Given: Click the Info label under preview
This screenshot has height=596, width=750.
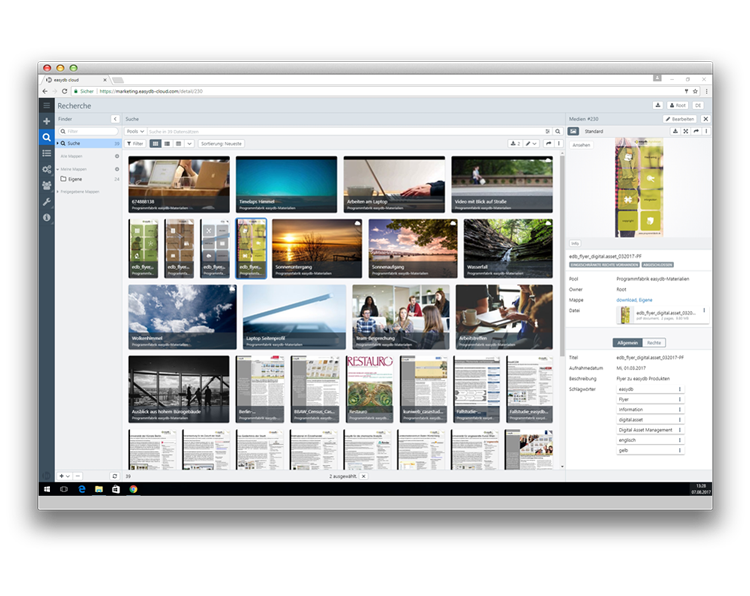Looking at the screenshot, I should coord(575,243).
